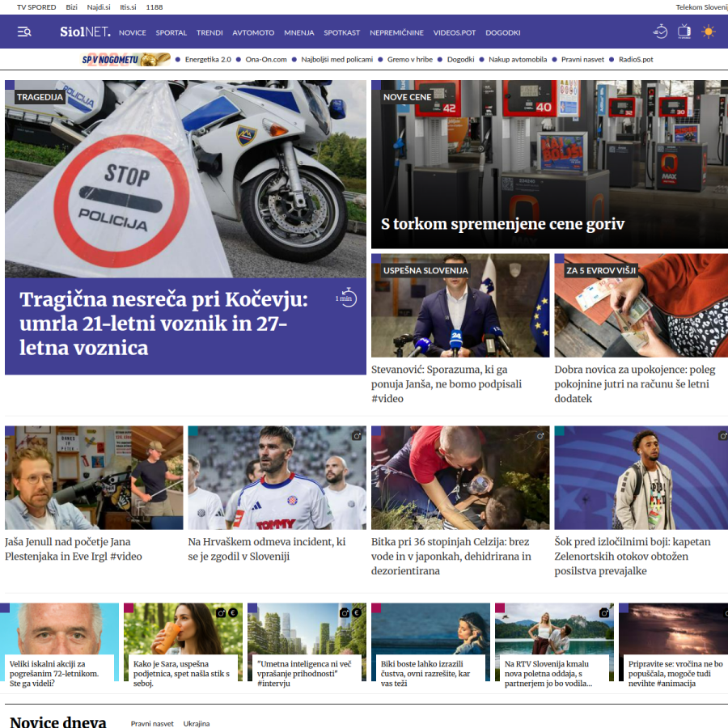Open Jaša Jenull article headline
This screenshot has height=728, width=728.
pos(74,548)
